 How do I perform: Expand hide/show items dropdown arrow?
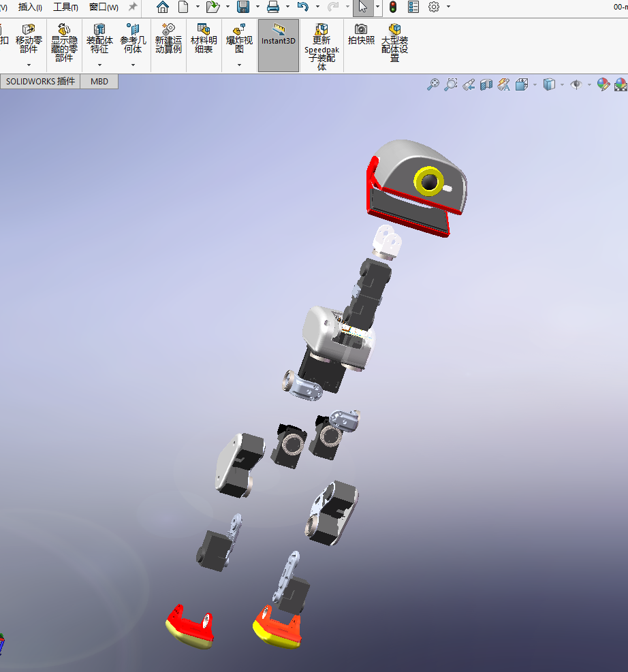pyautogui.click(x=589, y=85)
